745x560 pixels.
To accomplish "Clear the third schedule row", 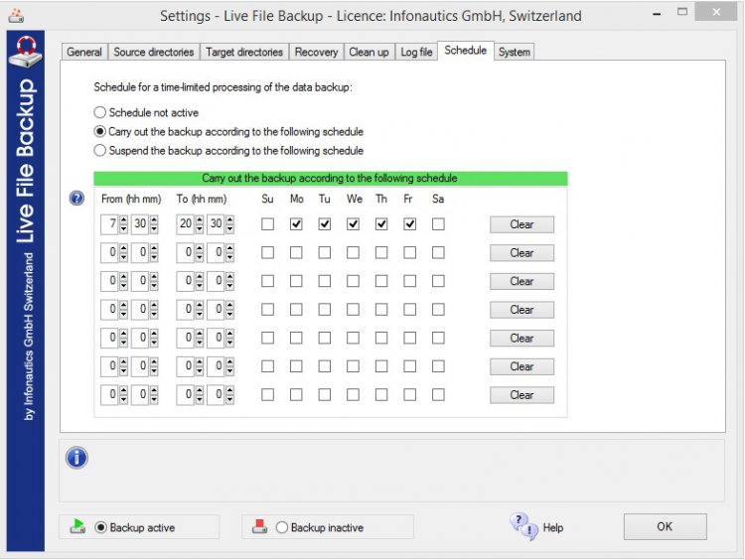I will coord(521,282).
